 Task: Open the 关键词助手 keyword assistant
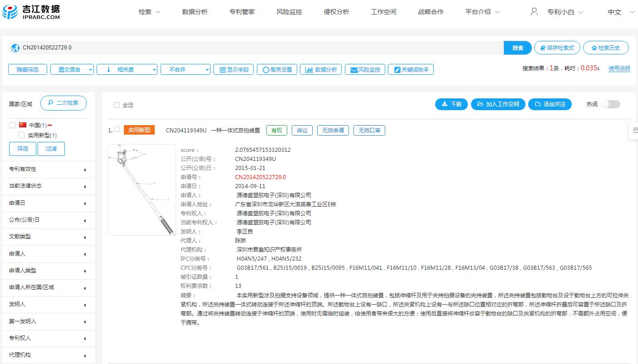pos(411,69)
